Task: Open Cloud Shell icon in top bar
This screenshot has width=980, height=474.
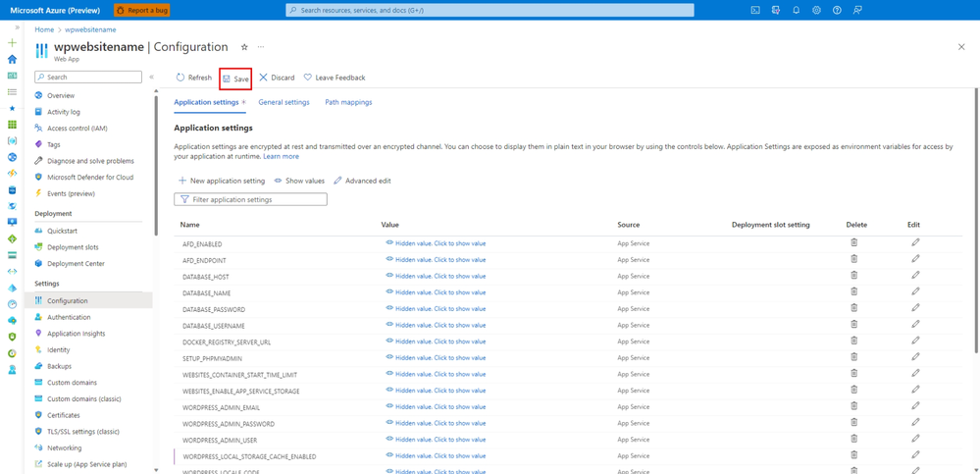Action: click(x=755, y=10)
